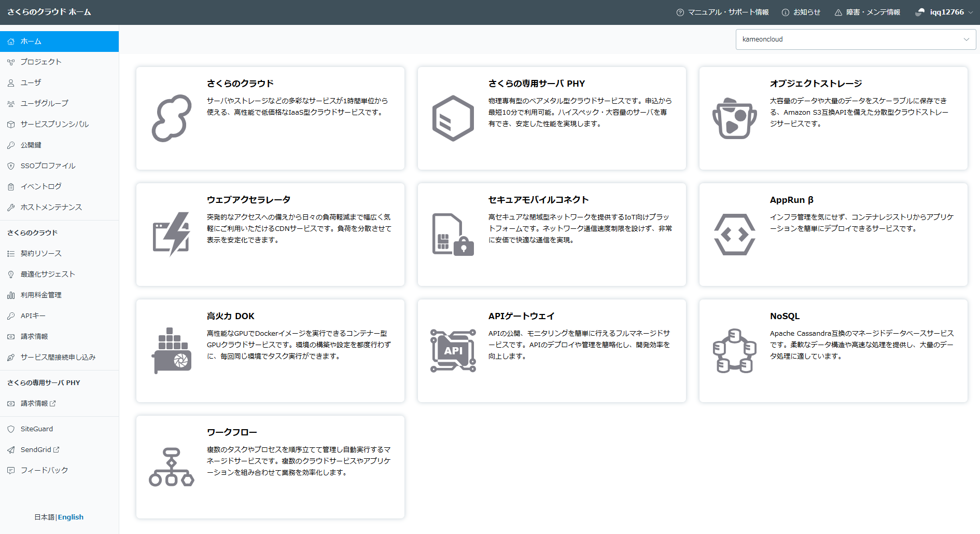
Task: Click the ユーザグループ group icon
Action: pyautogui.click(x=11, y=104)
